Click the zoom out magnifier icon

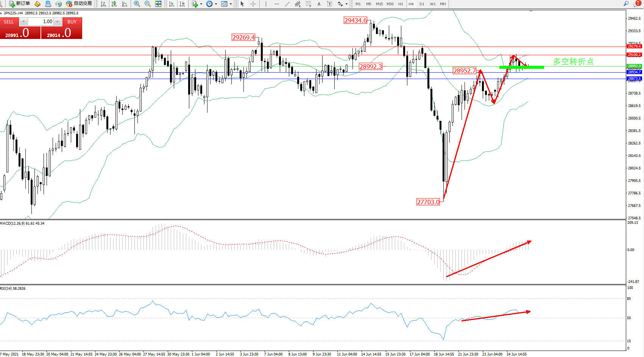click(x=147, y=4)
